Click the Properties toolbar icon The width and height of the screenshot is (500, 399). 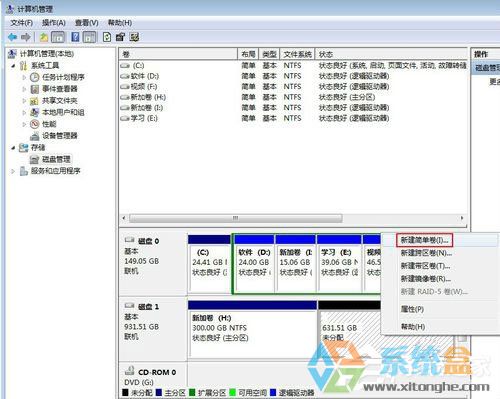click(120, 37)
